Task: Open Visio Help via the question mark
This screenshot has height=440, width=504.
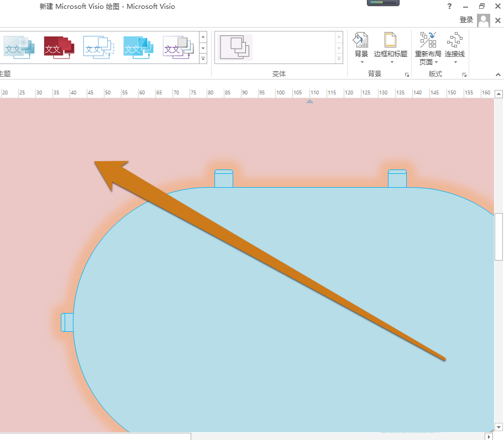Action: tap(449, 6)
